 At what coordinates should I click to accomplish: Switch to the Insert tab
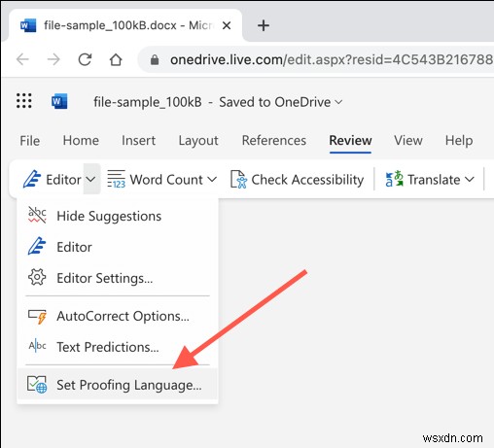coord(138,141)
